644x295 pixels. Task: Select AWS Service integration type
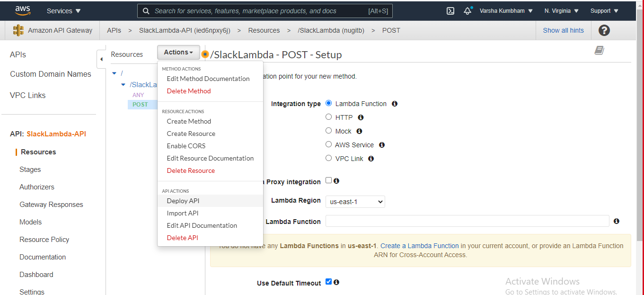coord(328,144)
